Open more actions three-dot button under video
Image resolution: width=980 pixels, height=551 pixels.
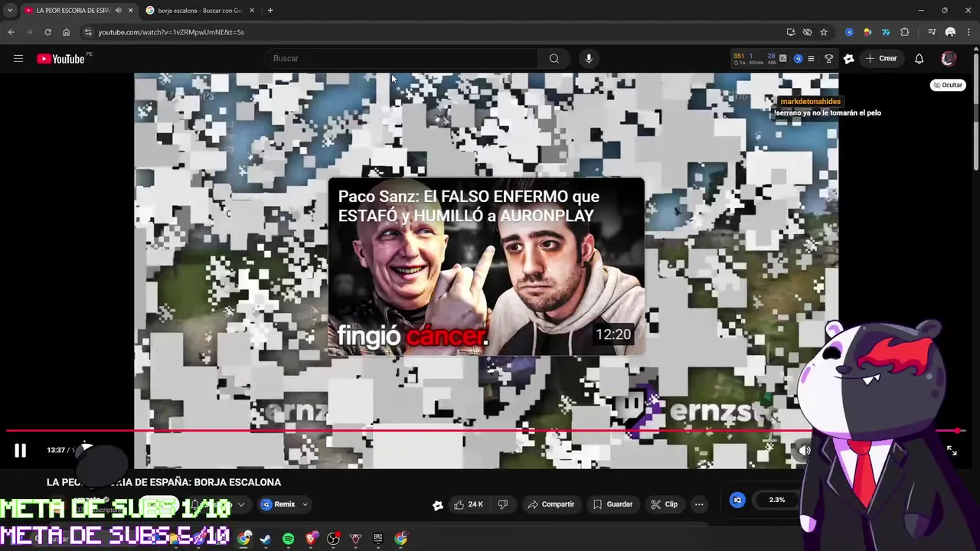point(699,504)
